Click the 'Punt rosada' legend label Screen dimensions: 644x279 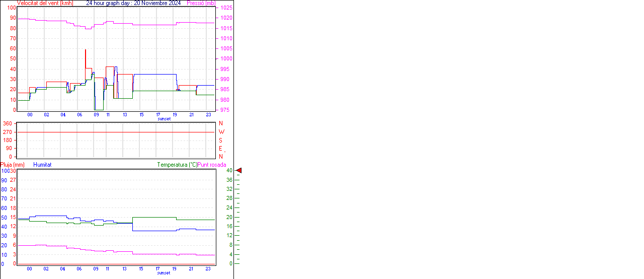pos(212,165)
